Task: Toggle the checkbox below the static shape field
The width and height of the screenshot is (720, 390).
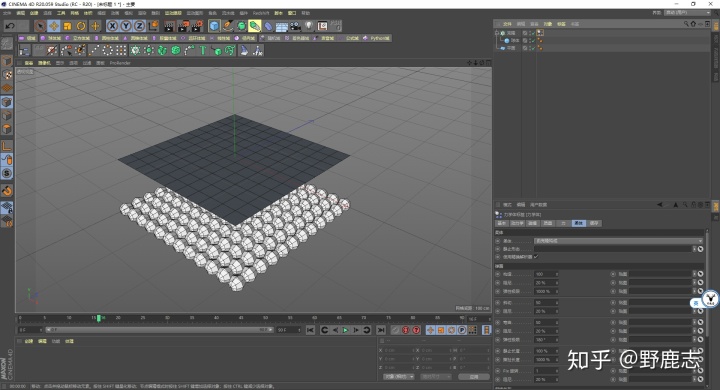Action: click(536, 257)
